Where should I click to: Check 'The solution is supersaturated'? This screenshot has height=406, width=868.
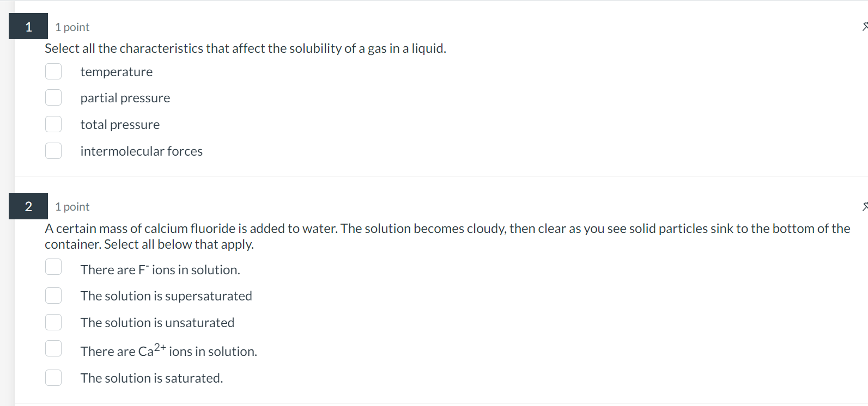[53, 295]
